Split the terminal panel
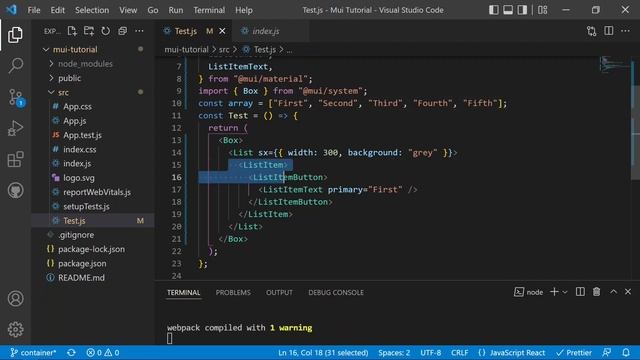This screenshot has width=640, height=360. (x=580, y=292)
